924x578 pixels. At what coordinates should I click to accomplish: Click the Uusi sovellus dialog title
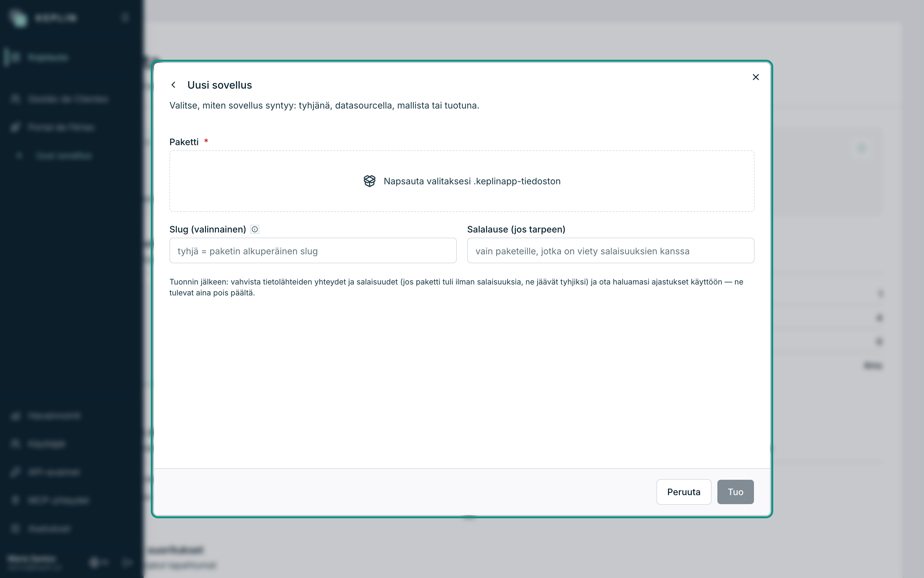tap(219, 85)
